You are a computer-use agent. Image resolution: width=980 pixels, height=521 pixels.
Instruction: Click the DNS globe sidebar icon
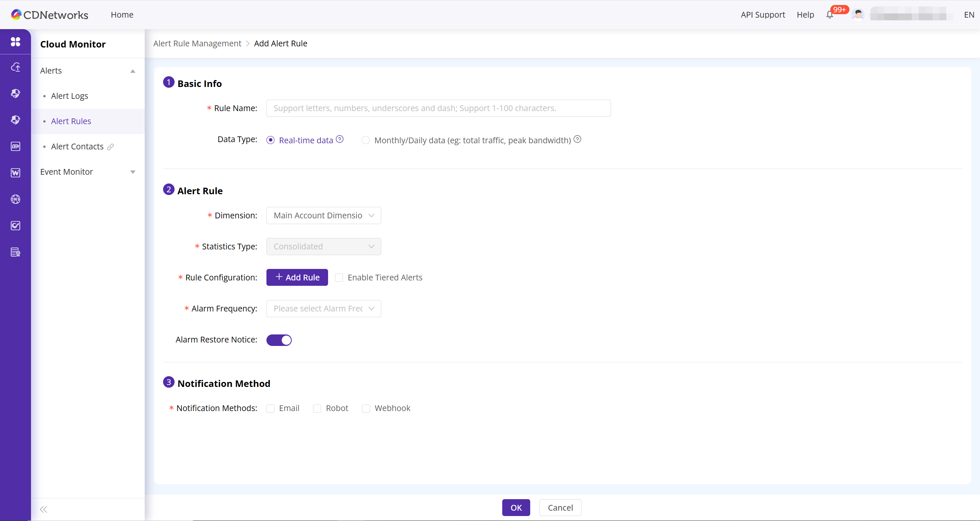(x=15, y=199)
